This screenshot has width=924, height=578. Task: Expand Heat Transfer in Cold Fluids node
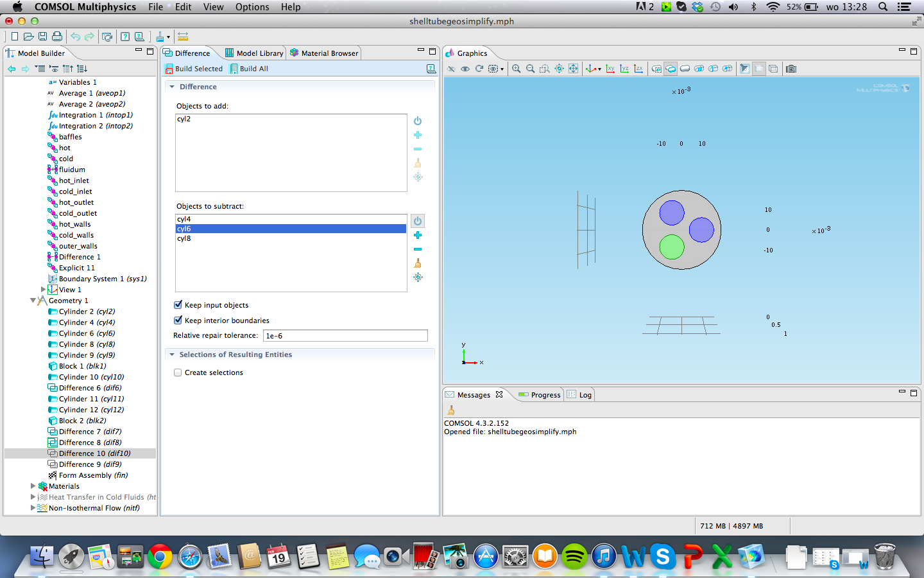(33, 497)
